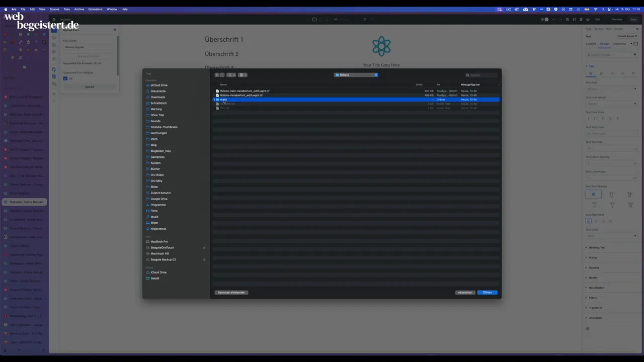This screenshot has height=362, width=644.
Task: Click the Öffnen button
Action: point(487,292)
